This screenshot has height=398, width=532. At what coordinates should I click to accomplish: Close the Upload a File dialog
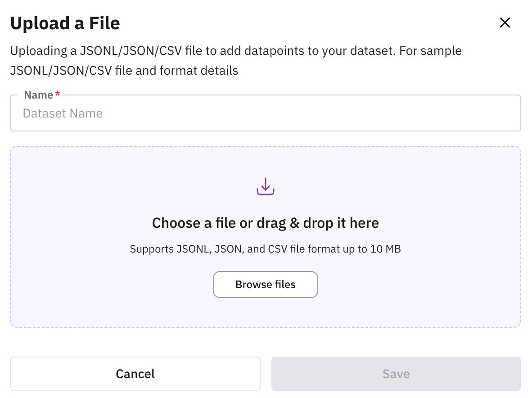click(x=505, y=23)
